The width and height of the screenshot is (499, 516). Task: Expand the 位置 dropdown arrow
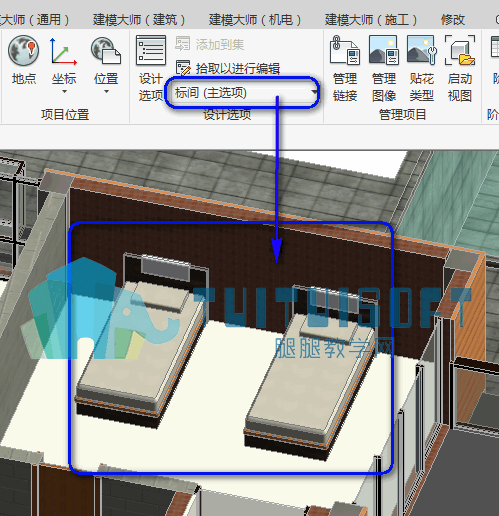point(106,91)
